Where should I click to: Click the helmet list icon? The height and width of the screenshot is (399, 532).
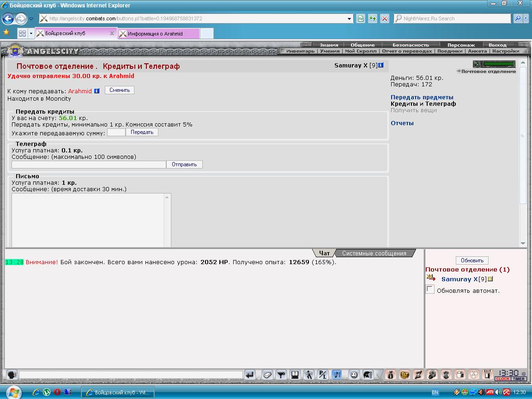[368, 375]
